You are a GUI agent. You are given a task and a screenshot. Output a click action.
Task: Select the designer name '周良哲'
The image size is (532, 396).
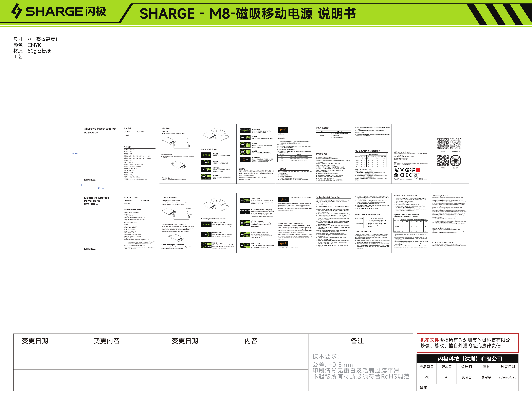tap(467, 377)
